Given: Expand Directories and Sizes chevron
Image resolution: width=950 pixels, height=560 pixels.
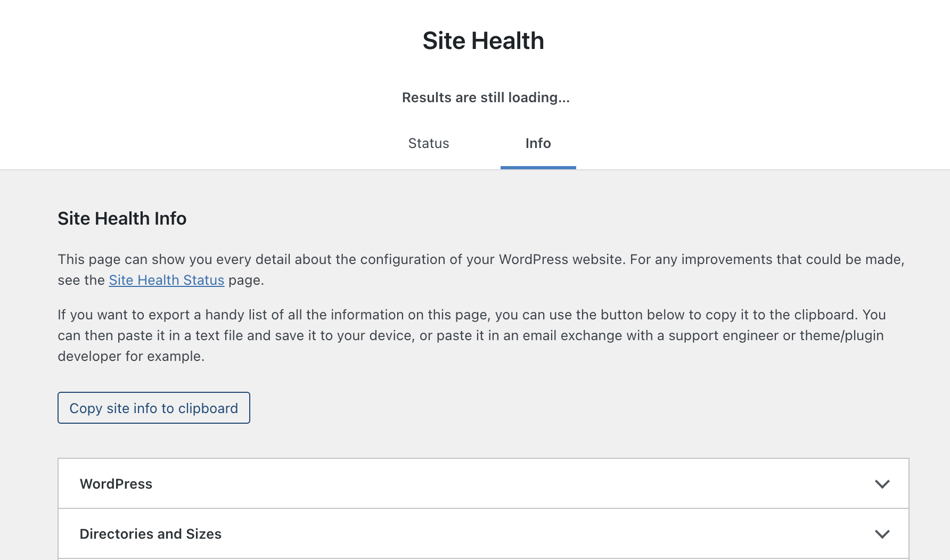Looking at the screenshot, I should coord(882,534).
